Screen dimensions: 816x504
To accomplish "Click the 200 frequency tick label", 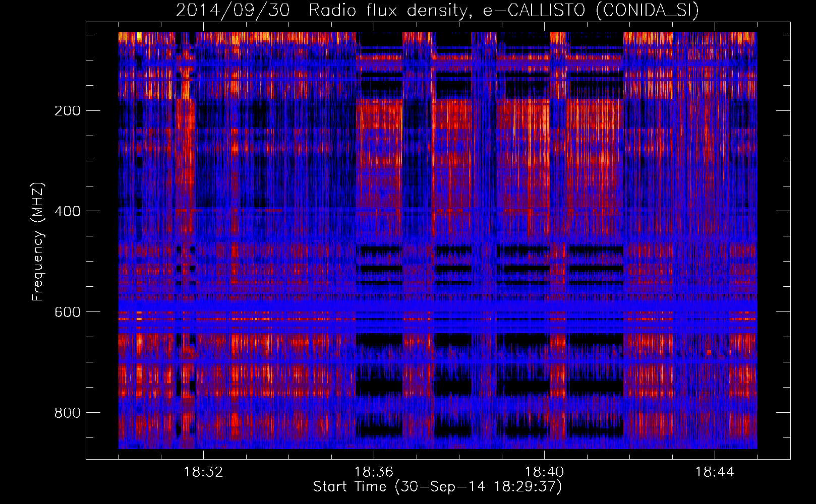I will (68, 110).
